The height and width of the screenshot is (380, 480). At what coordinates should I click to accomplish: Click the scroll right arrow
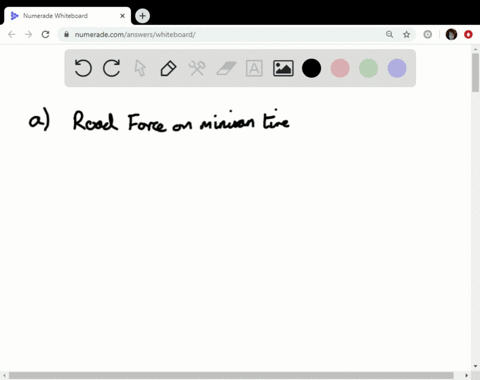coord(467,376)
